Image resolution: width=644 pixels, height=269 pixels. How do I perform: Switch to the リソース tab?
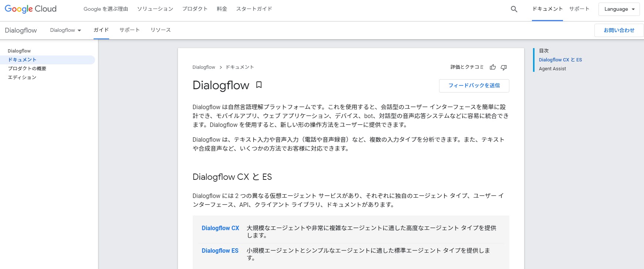[x=161, y=30]
